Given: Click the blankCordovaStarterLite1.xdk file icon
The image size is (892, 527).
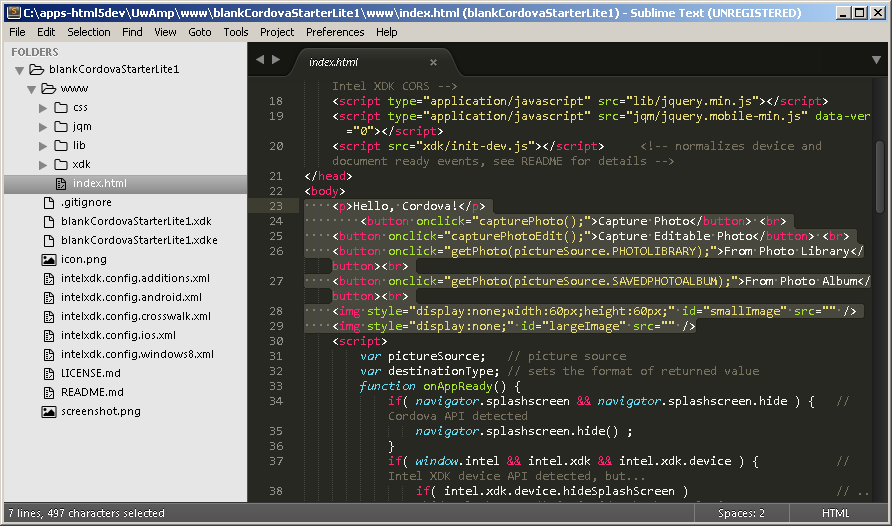Looking at the screenshot, I should (x=49, y=221).
